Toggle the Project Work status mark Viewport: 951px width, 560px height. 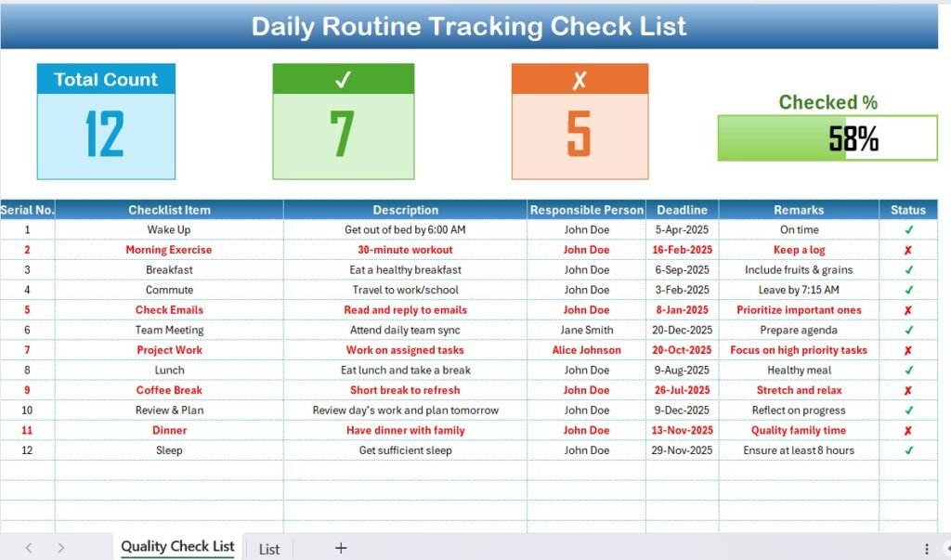tap(908, 350)
